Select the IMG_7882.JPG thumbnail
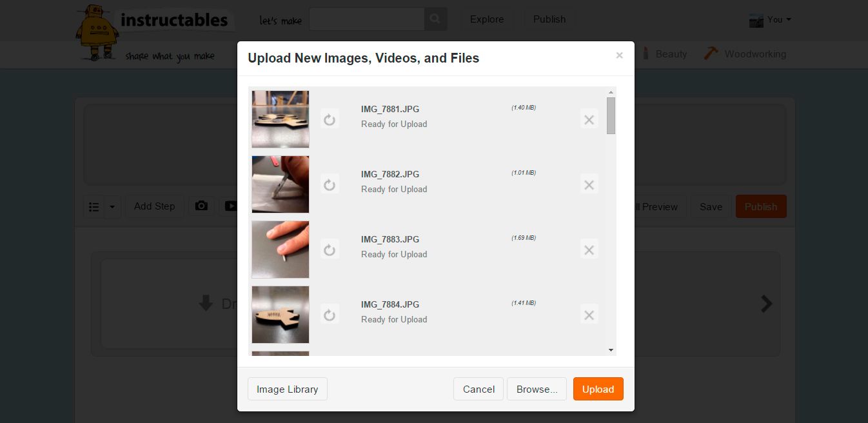 pos(281,184)
